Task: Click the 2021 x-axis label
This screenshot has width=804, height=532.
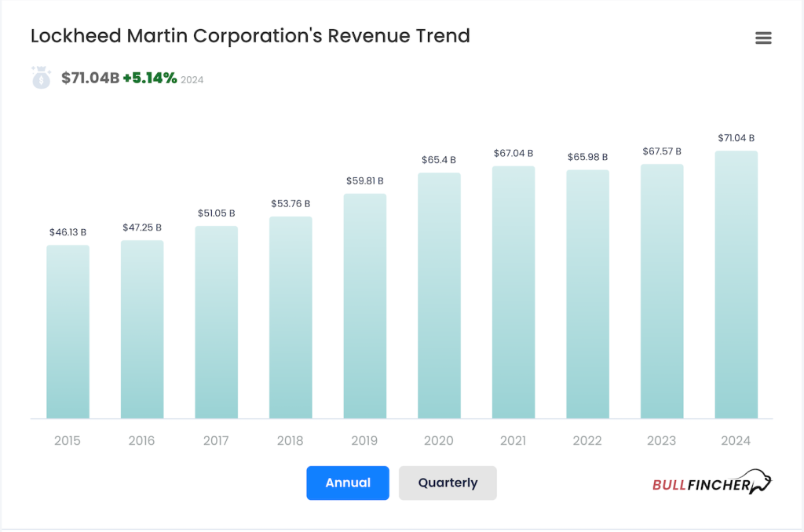Action: tap(513, 441)
